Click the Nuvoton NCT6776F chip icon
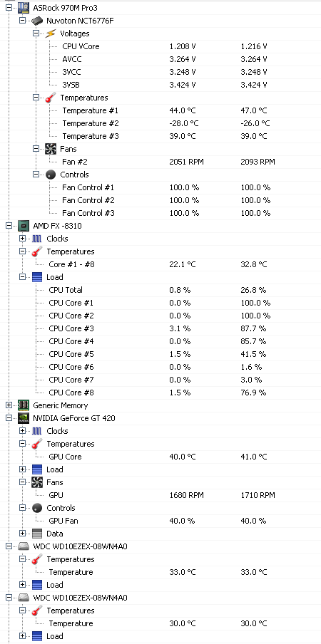The height and width of the screenshot is (644, 321). click(37, 21)
